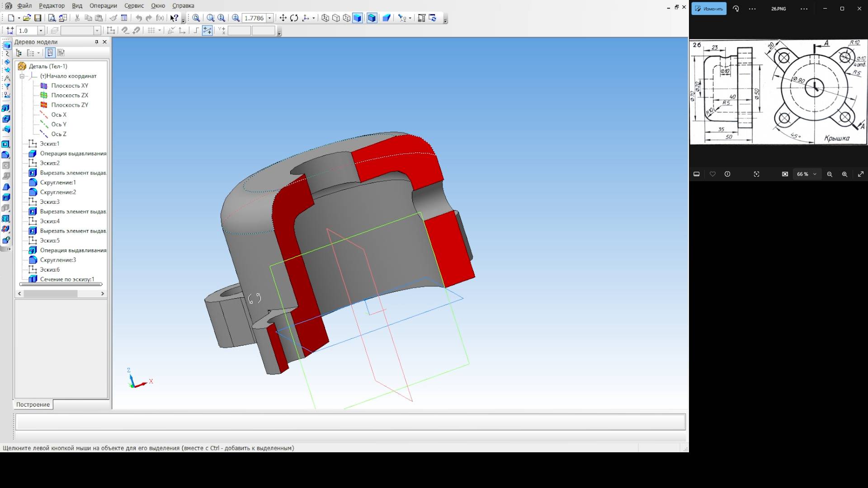The width and height of the screenshot is (868, 488).
Task: Click the Open file folder icon
Action: click(27, 18)
